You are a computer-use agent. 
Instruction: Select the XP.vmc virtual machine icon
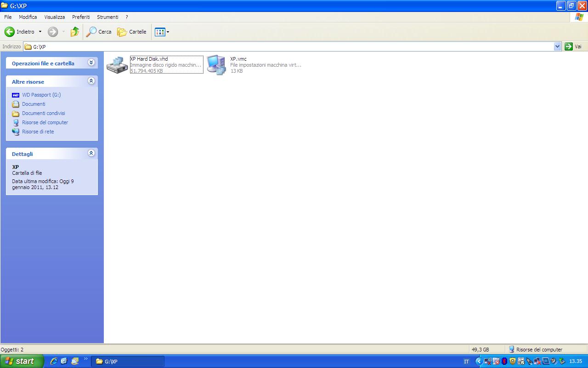216,65
